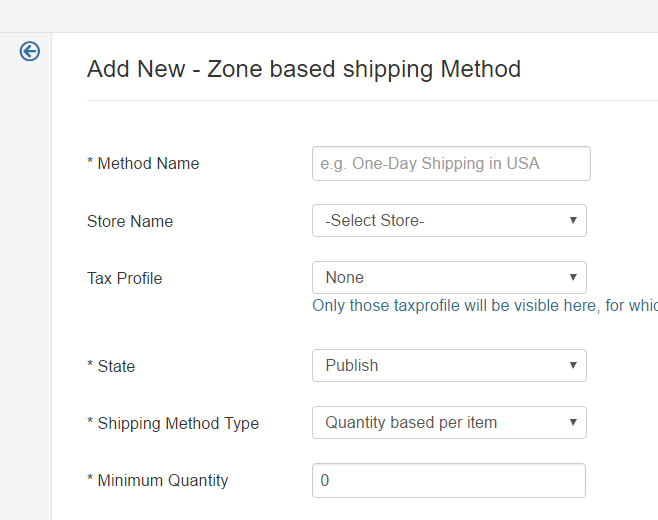Viewport: 658px width, 520px height.
Task: Click the Minimum Quantity input field
Action: [x=449, y=481]
